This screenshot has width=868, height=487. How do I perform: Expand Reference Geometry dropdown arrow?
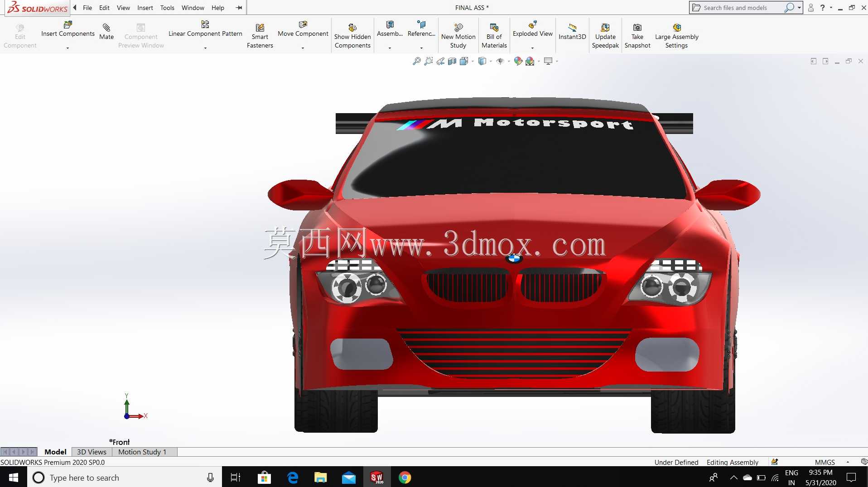pos(421,48)
